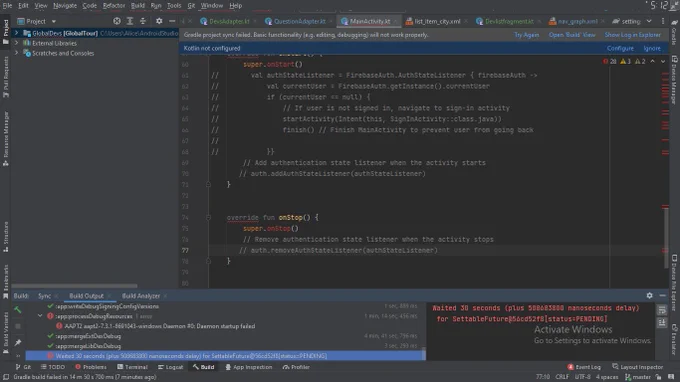The image size is (680, 382).
Task: Open Logcat tool window button
Action: click(170, 367)
